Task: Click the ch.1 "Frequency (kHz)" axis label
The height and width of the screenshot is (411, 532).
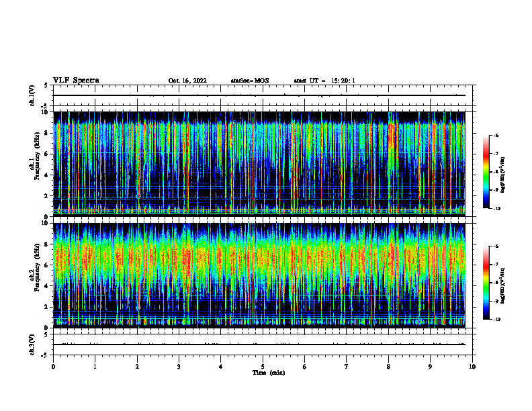Action: pyautogui.click(x=36, y=156)
